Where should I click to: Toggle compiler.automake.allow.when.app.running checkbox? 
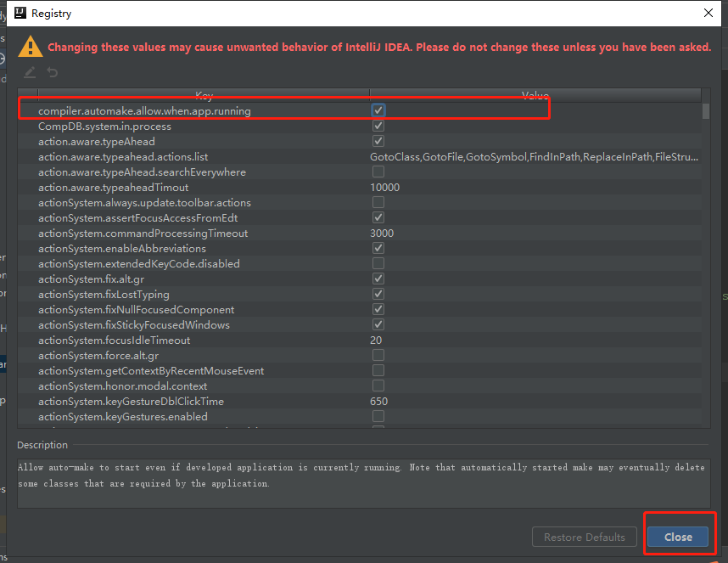[x=378, y=110]
